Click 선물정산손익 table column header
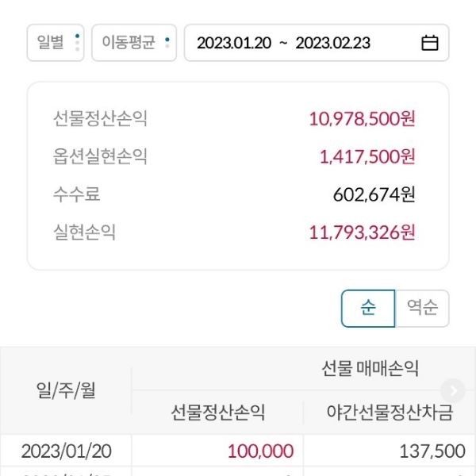Image resolution: width=476 pixels, height=476 pixels. [x=218, y=413]
